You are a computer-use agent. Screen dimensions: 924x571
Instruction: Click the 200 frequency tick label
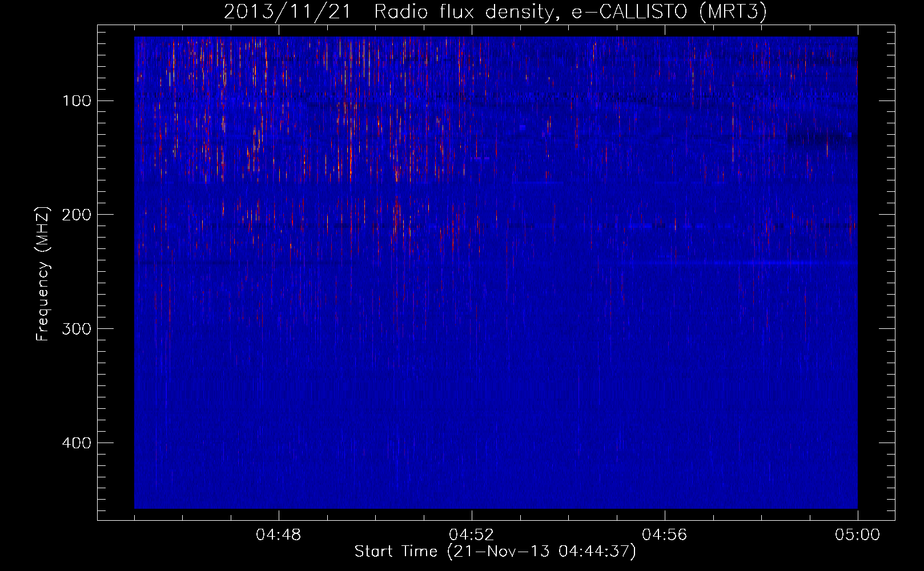click(x=77, y=215)
